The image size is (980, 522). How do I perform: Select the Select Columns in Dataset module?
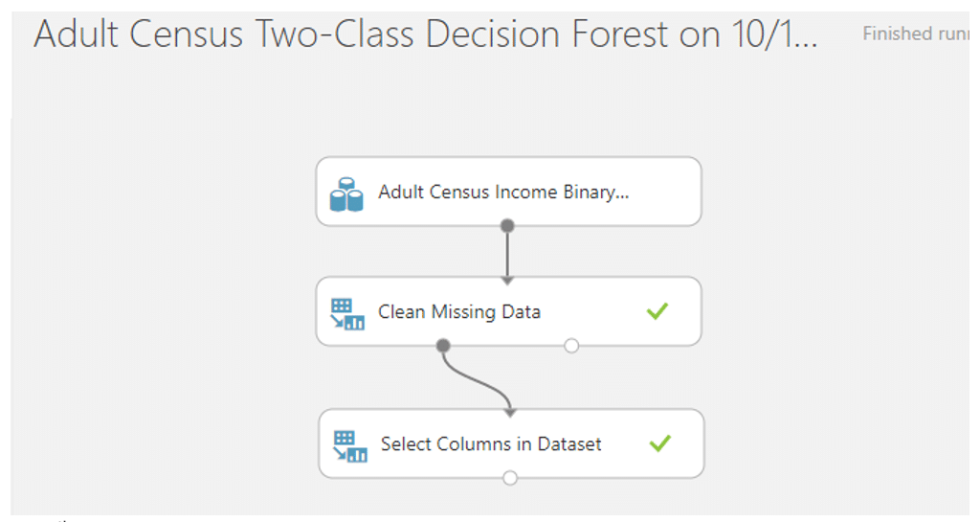511,443
